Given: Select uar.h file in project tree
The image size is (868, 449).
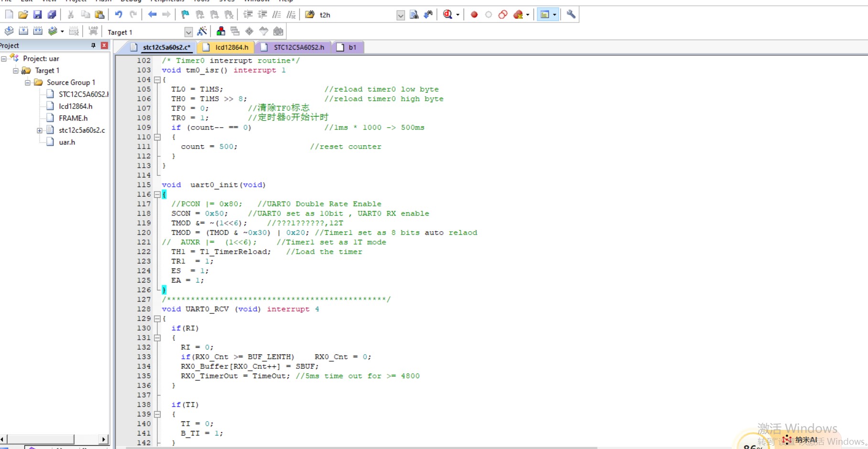Looking at the screenshot, I should point(67,142).
